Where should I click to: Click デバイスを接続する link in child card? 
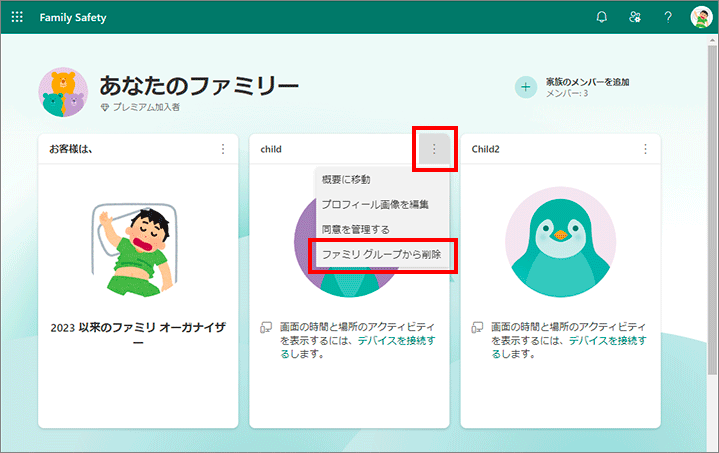pos(401,340)
